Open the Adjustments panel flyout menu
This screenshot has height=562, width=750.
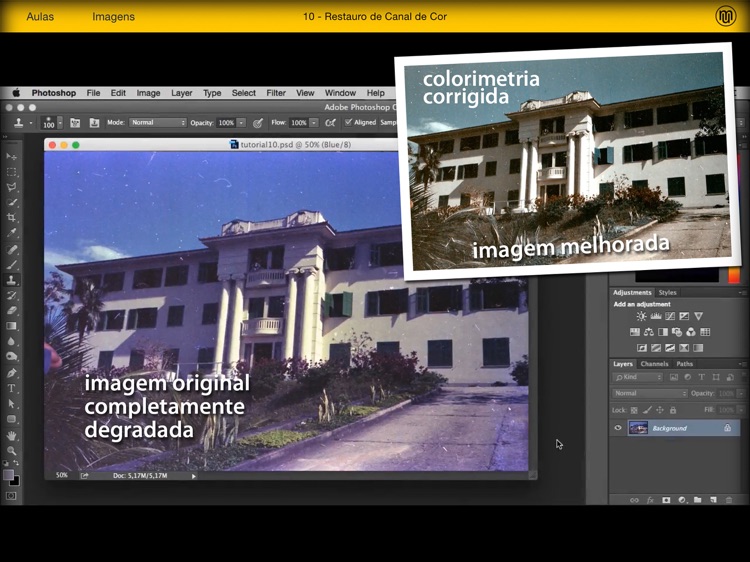[741, 292]
